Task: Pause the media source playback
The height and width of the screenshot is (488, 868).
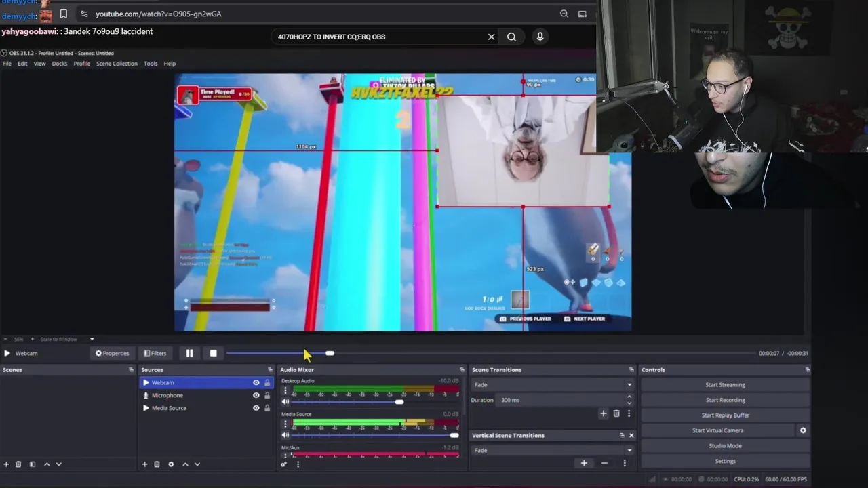Action: click(x=189, y=353)
